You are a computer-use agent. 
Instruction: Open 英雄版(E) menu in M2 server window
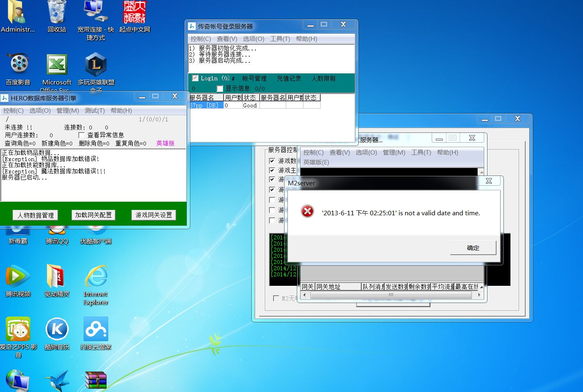point(316,162)
